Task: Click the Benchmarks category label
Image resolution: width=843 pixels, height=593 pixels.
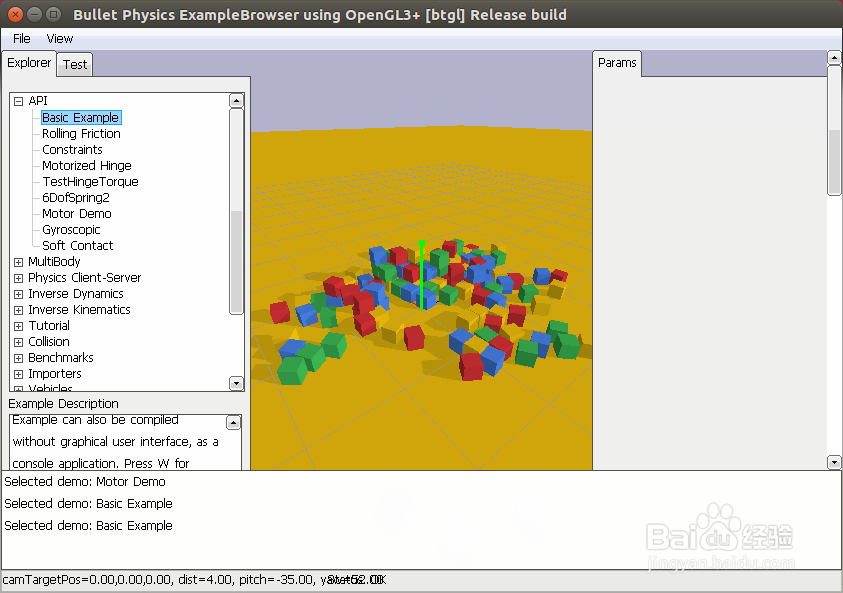Action: [x=61, y=358]
